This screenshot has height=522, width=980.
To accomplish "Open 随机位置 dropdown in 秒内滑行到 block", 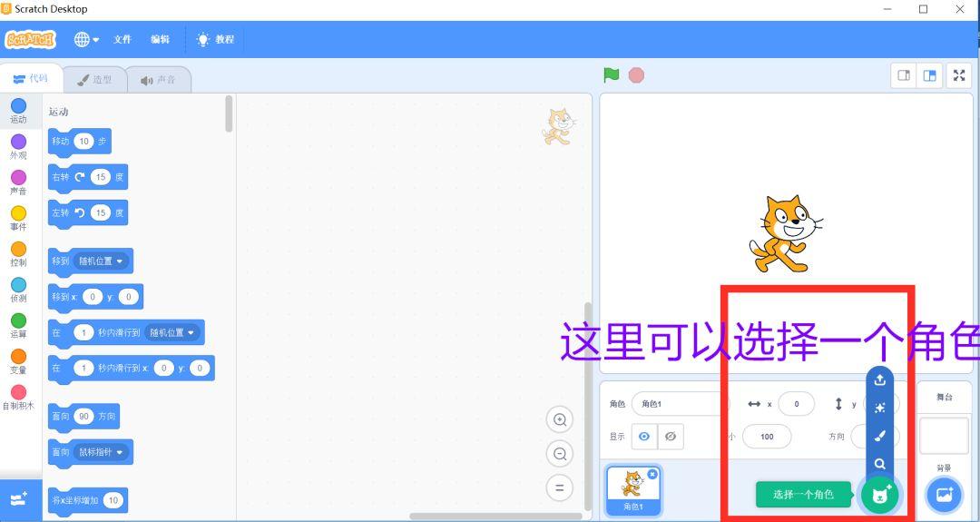I will tap(172, 332).
